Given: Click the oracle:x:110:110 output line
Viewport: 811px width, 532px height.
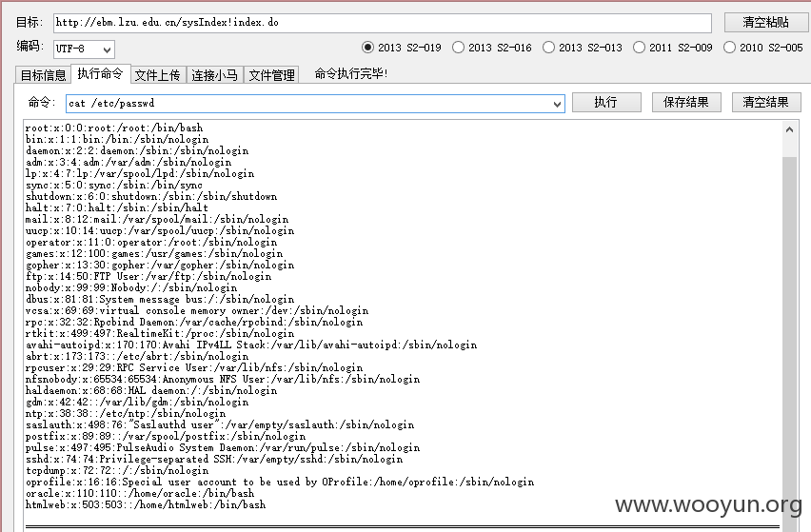Looking at the screenshot, I should (x=140, y=493).
